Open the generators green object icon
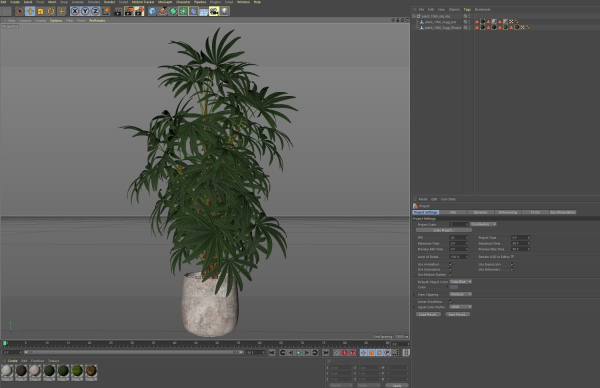 coord(173,11)
